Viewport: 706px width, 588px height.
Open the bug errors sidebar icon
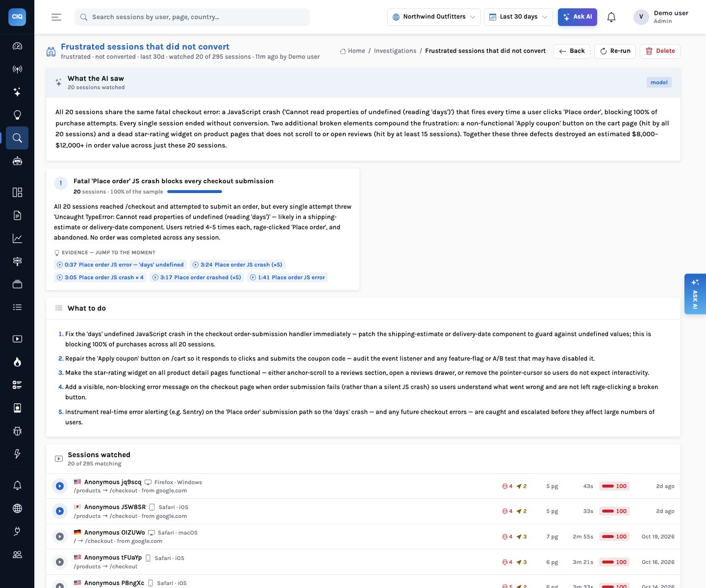[17, 431]
